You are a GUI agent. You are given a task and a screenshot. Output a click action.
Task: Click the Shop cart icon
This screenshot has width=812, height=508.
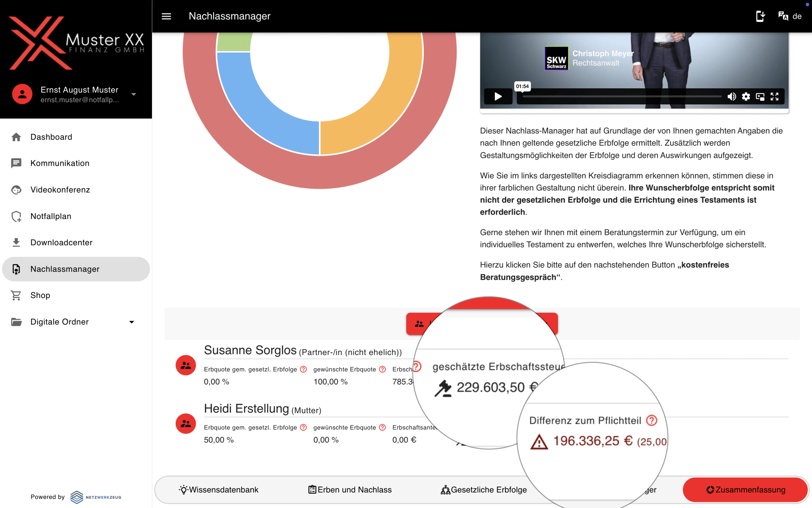[16, 295]
